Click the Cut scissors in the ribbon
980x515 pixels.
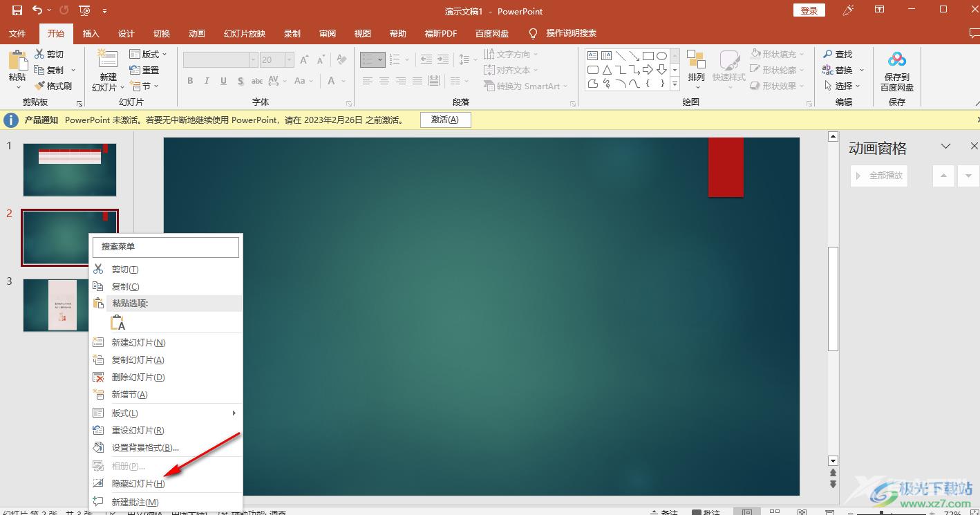click(39, 54)
